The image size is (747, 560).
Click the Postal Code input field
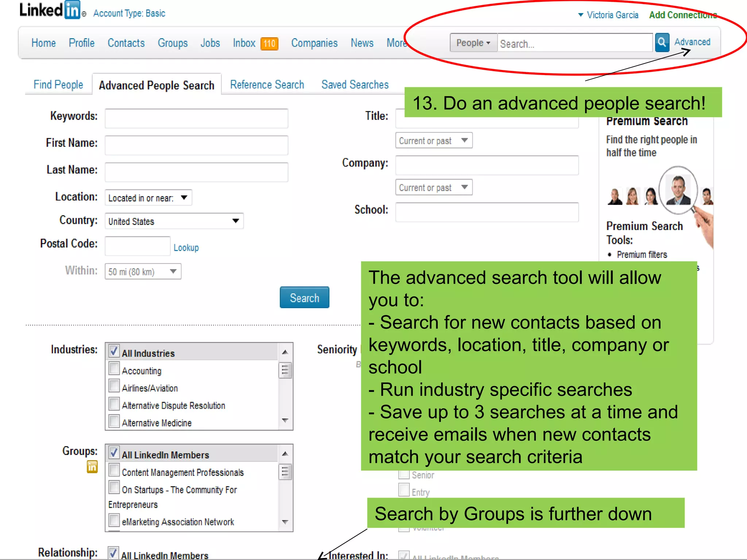point(137,246)
